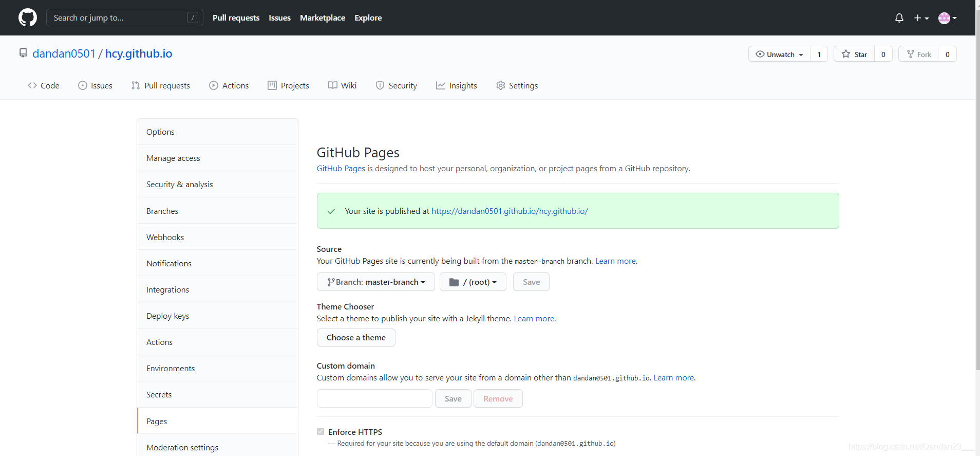Viewport: 980px width, 456px height.
Task: Open the notifications bell
Action: 899,18
